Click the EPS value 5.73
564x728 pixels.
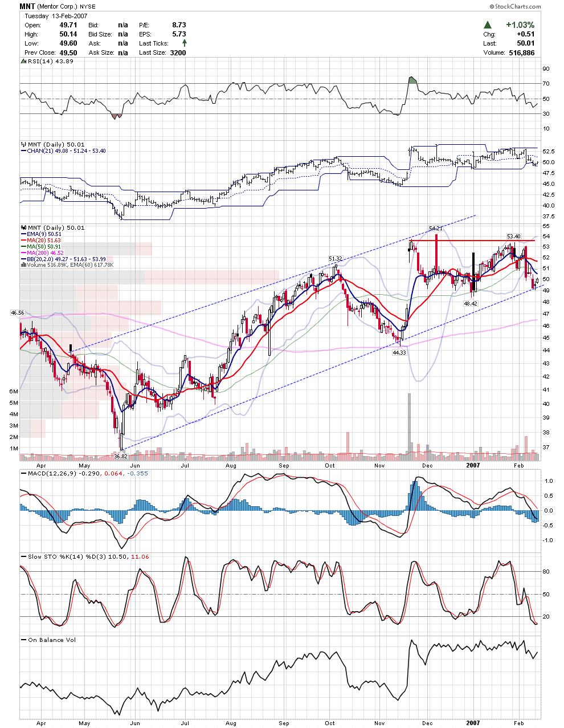(x=179, y=34)
